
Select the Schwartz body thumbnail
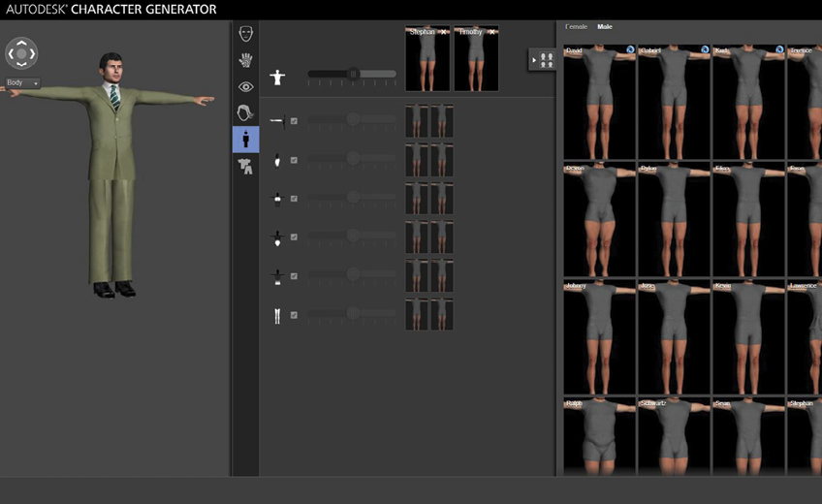pyautogui.click(x=674, y=436)
